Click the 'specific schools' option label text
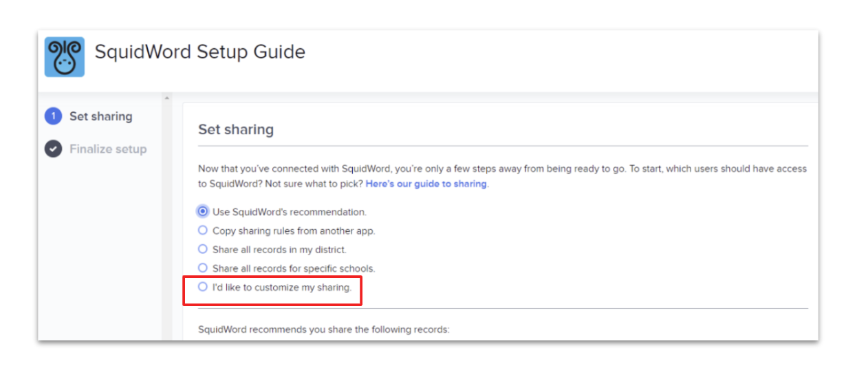Image resolution: width=868 pixels, height=377 pixels. point(294,268)
